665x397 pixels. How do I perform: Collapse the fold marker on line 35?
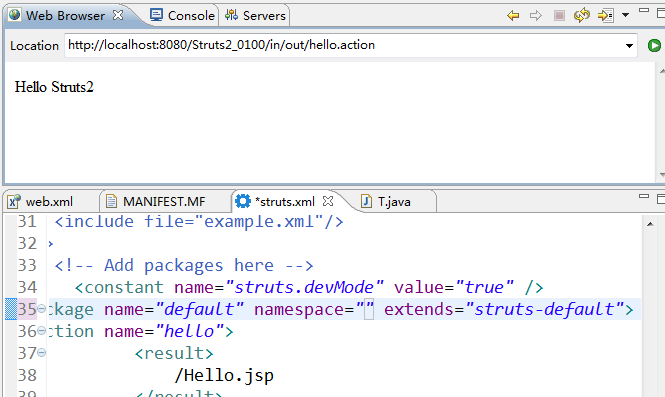tap(42, 308)
